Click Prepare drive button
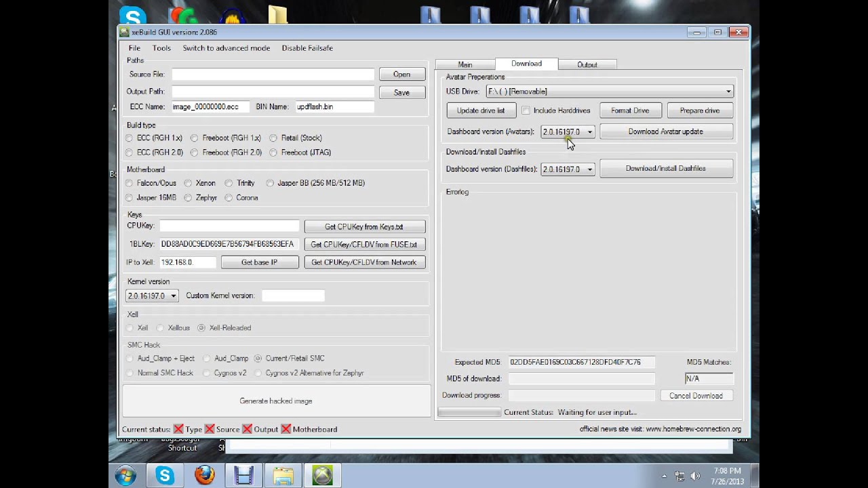 [x=700, y=110]
